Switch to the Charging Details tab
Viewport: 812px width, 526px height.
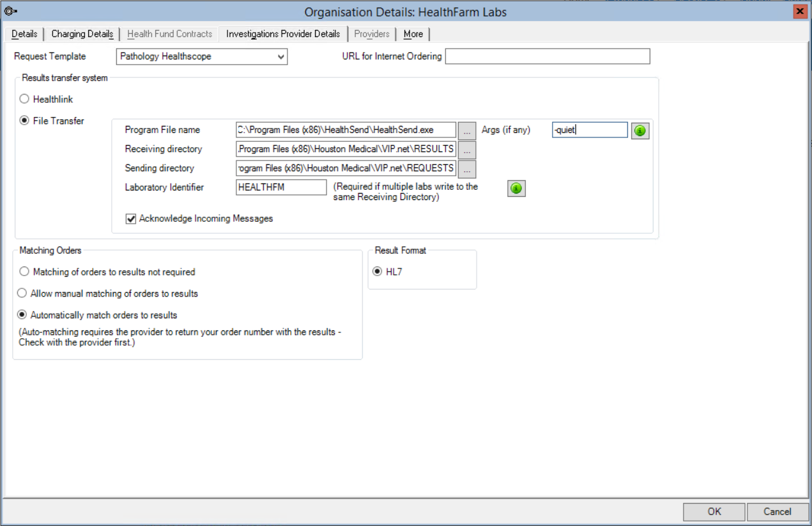pos(82,34)
